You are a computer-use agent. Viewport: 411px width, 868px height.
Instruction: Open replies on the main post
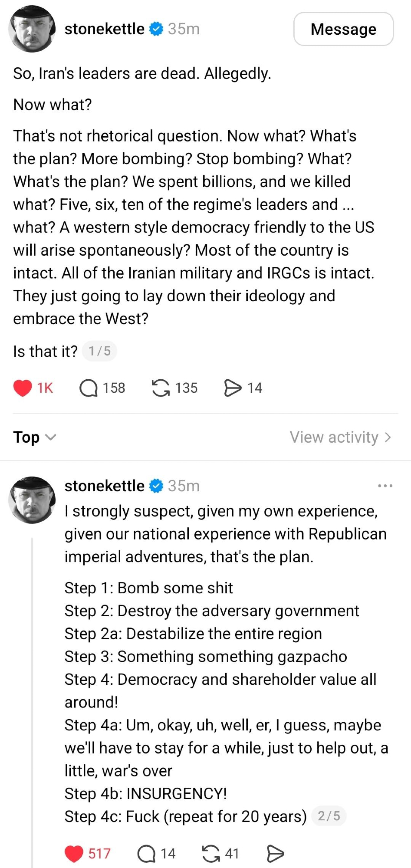(x=89, y=388)
